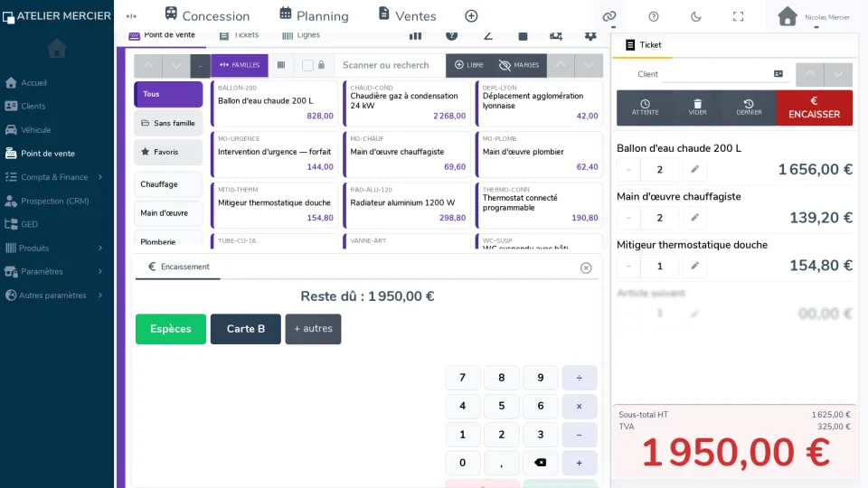This screenshot has width=868, height=488.
Task: Toggle MARGES visibility
Action: point(519,65)
